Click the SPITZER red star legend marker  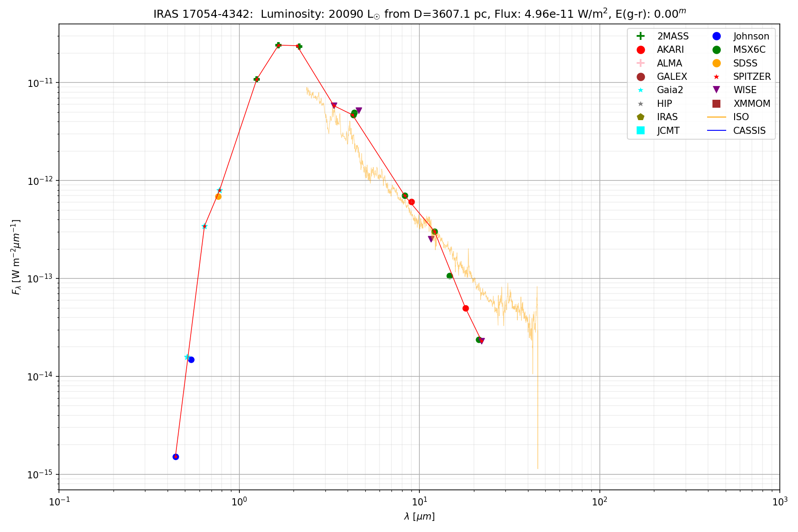716,77
